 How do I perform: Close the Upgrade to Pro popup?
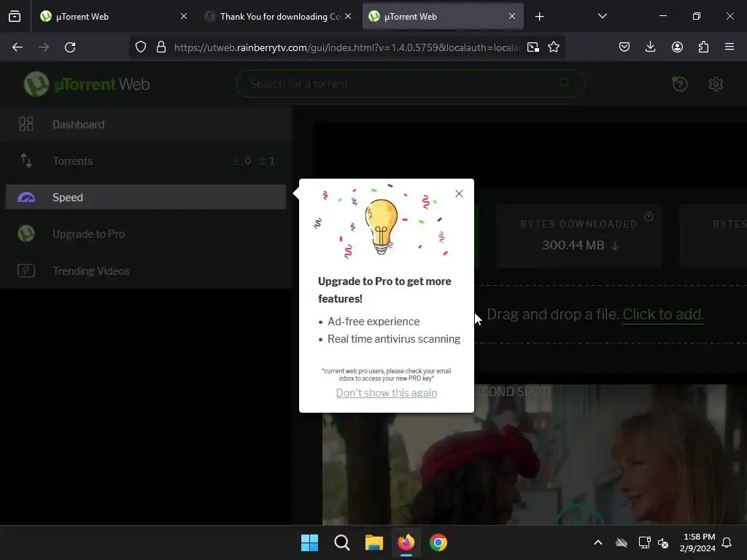(x=459, y=193)
